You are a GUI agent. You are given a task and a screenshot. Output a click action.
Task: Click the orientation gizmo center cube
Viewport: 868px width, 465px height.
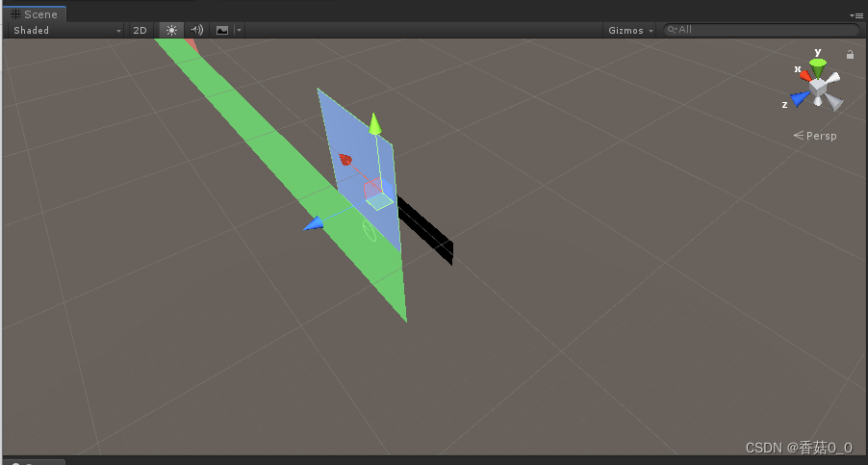click(x=818, y=88)
